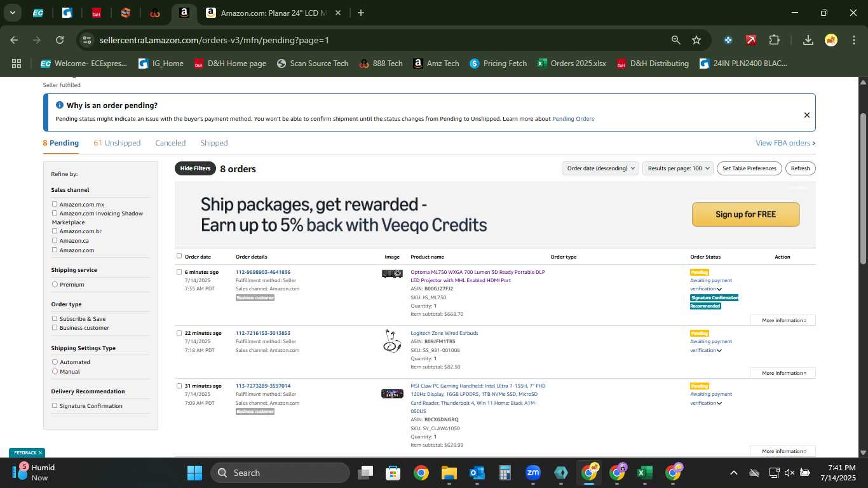Click the Logitech Zone Wired Earbuds thumbnail
The width and height of the screenshot is (868, 488).
(x=392, y=341)
